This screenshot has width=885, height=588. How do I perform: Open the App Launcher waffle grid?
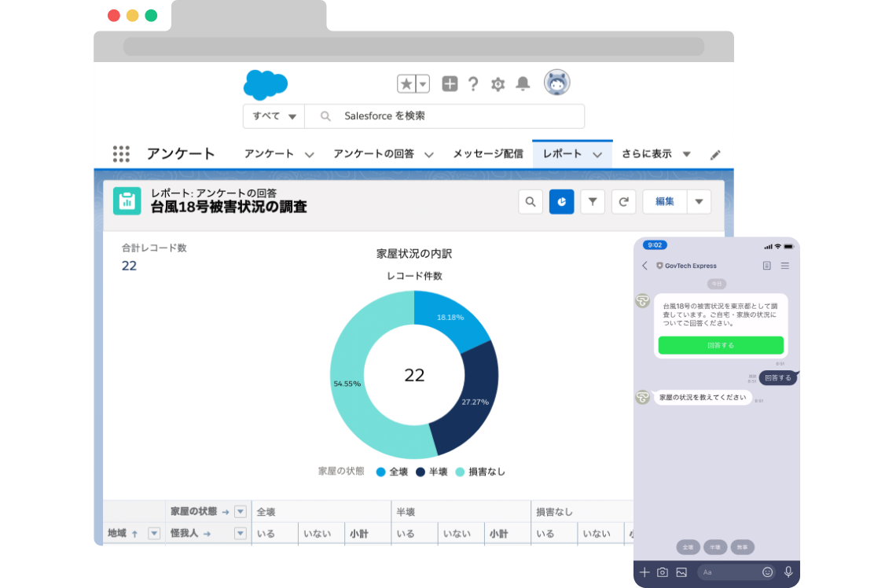121,153
